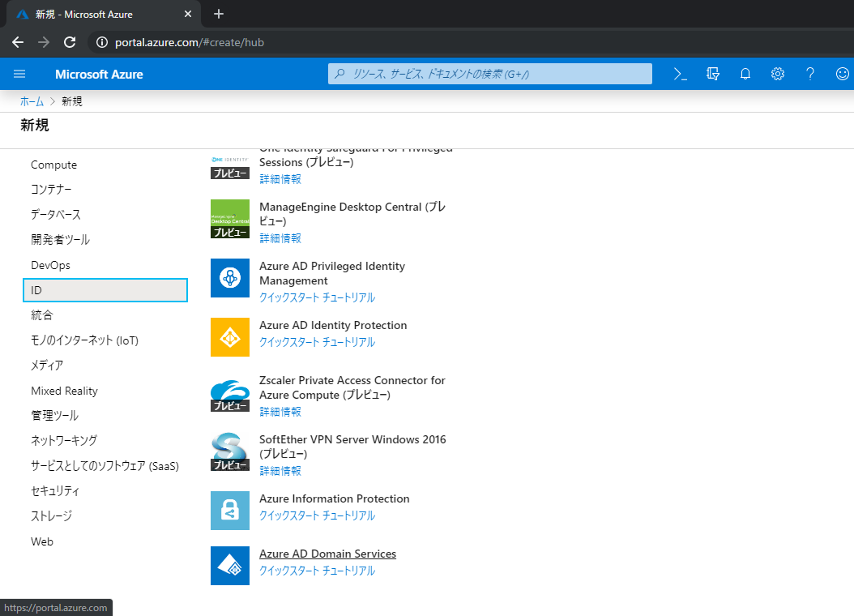Click the browser forward arrow
The height and width of the screenshot is (616, 854).
click(x=44, y=42)
